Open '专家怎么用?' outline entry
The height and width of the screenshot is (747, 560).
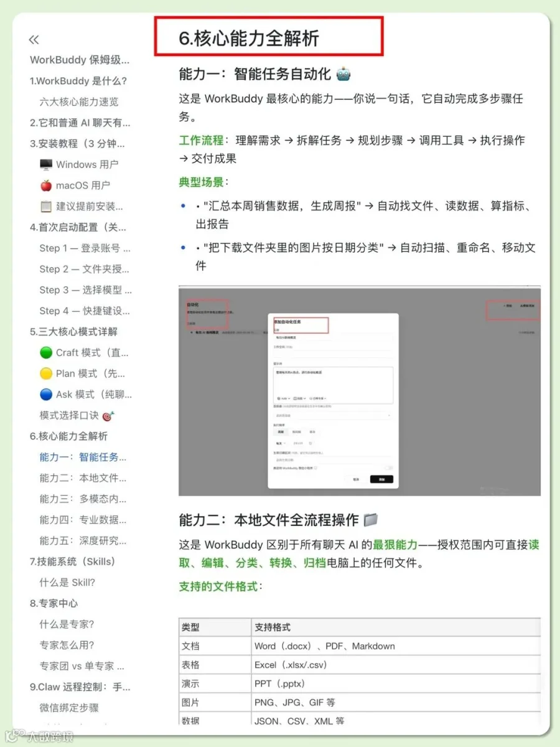click(x=67, y=645)
